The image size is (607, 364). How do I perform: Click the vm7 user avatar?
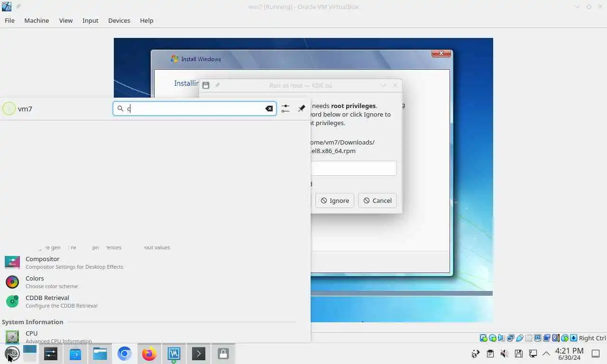point(9,109)
